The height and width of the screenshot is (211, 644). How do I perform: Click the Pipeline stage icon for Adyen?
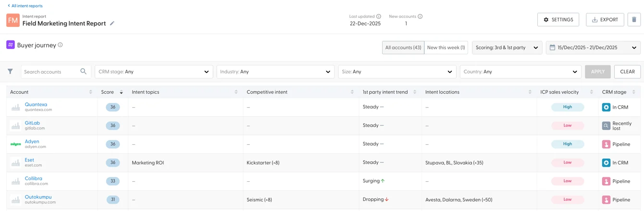click(x=606, y=144)
